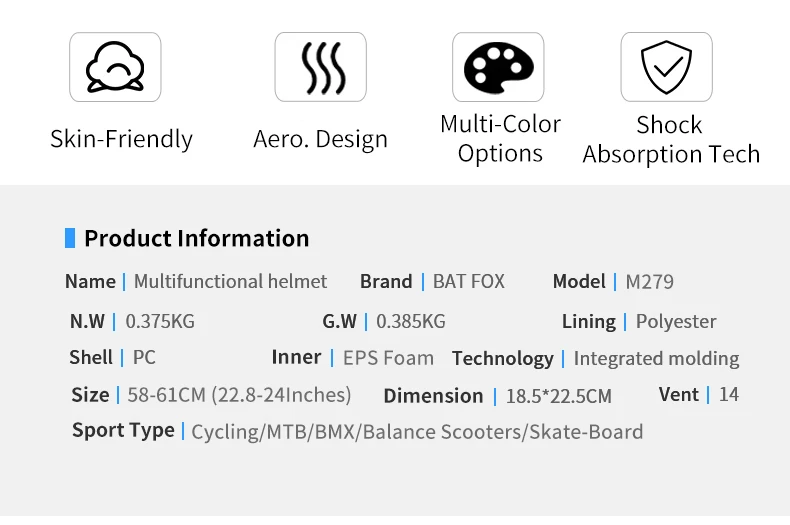790x525 pixels.
Task: Click the Multi-Color Options text
Action: pyautogui.click(x=500, y=139)
